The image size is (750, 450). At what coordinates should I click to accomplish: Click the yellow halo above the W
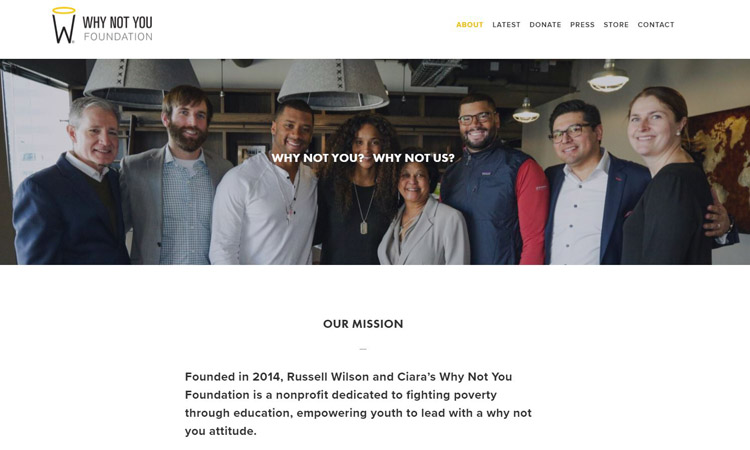[64, 10]
